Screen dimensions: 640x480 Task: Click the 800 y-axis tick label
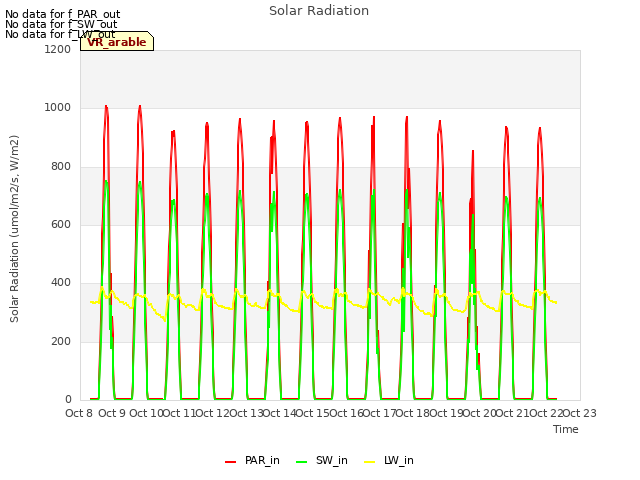[61, 167]
